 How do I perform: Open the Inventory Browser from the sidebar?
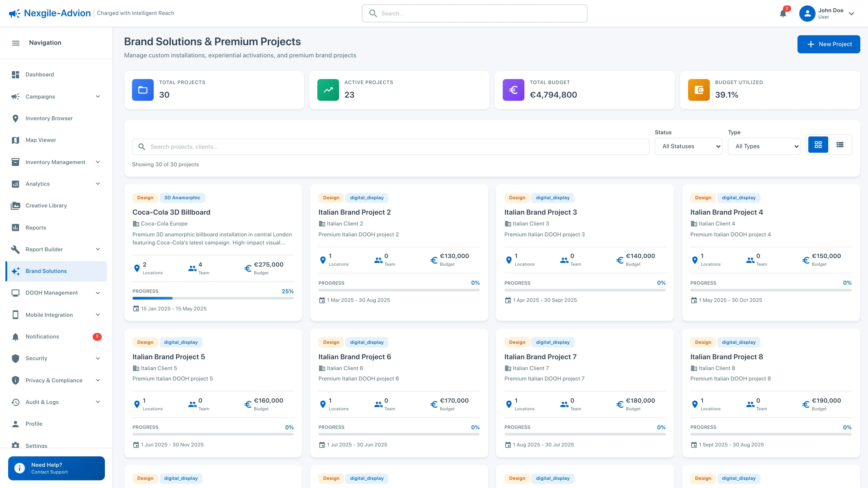tap(49, 118)
